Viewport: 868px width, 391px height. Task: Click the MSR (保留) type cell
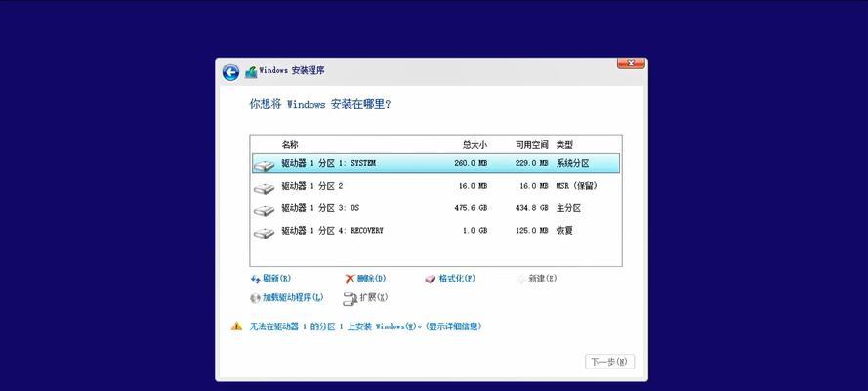577,186
